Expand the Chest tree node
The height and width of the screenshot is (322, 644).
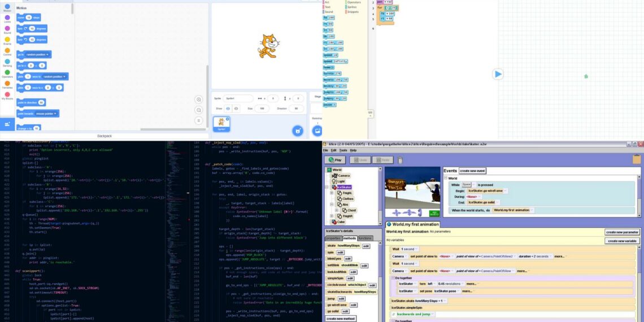pyautogui.click(x=337, y=210)
